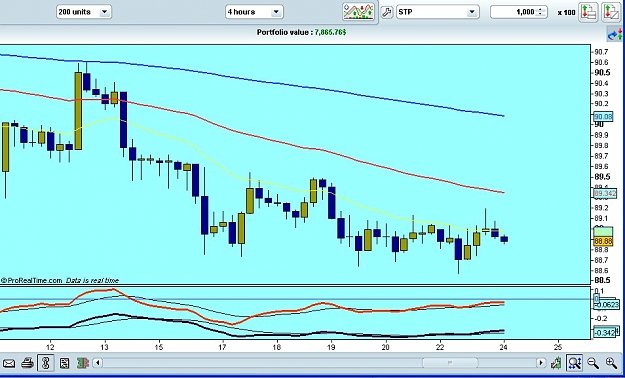
Task: Click the Portfolio value 7,865.76$ text
Action: [301, 32]
